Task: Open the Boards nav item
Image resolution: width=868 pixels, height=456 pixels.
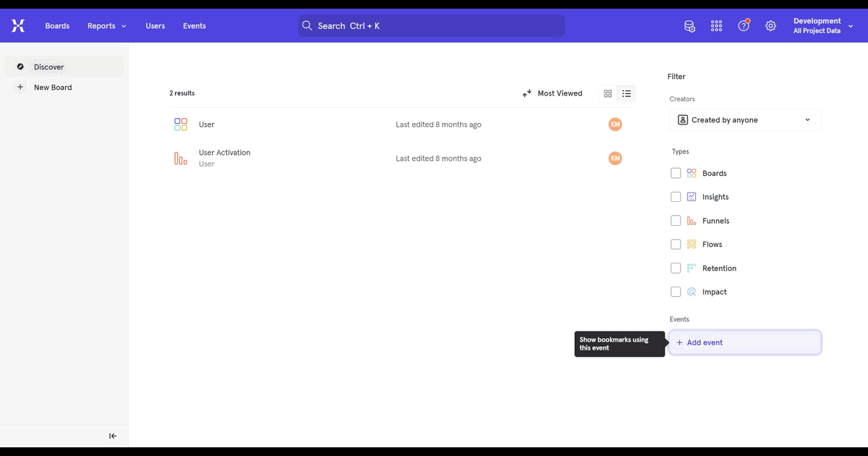Action: click(57, 26)
